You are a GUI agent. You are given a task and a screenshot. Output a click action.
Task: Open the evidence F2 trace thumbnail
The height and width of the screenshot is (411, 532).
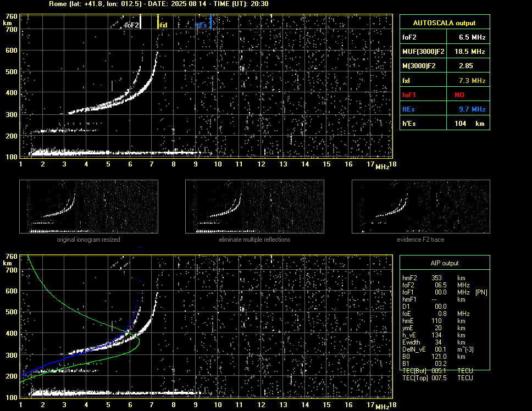coord(421,207)
